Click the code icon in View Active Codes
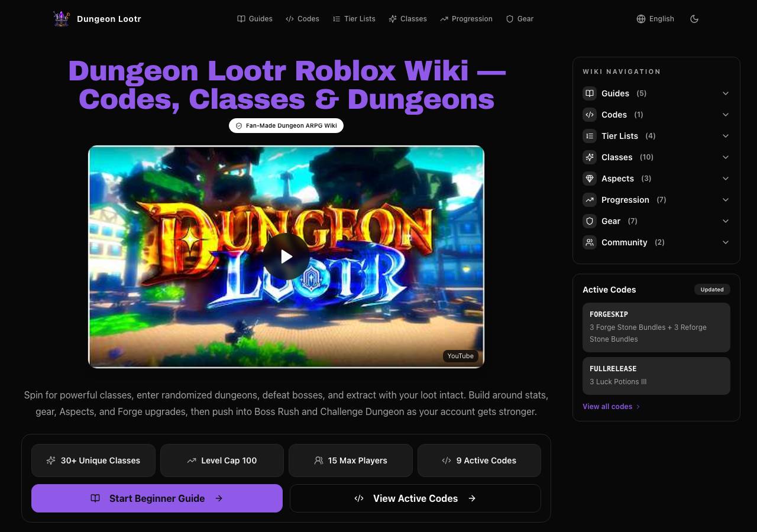The width and height of the screenshot is (757, 532). tap(359, 498)
